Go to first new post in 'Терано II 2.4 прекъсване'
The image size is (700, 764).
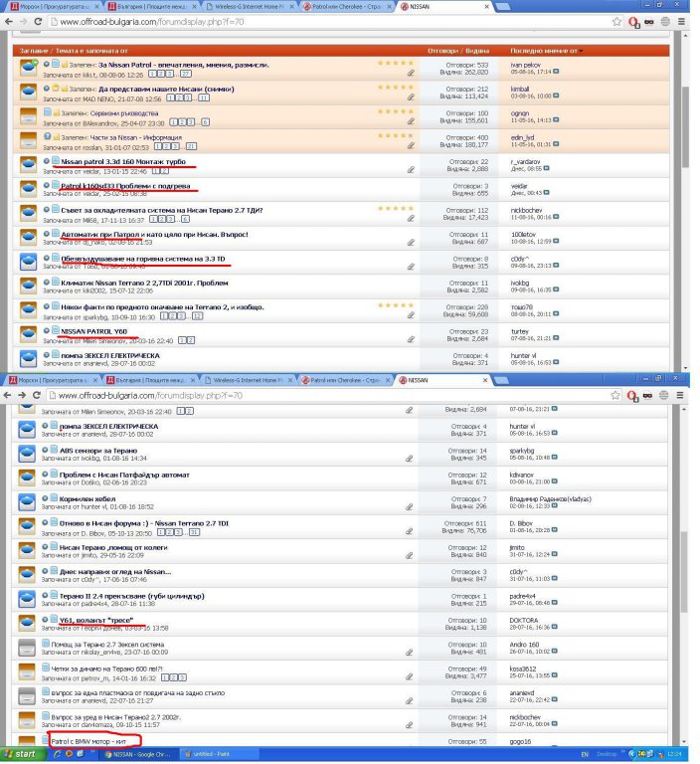tap(45, 595)
